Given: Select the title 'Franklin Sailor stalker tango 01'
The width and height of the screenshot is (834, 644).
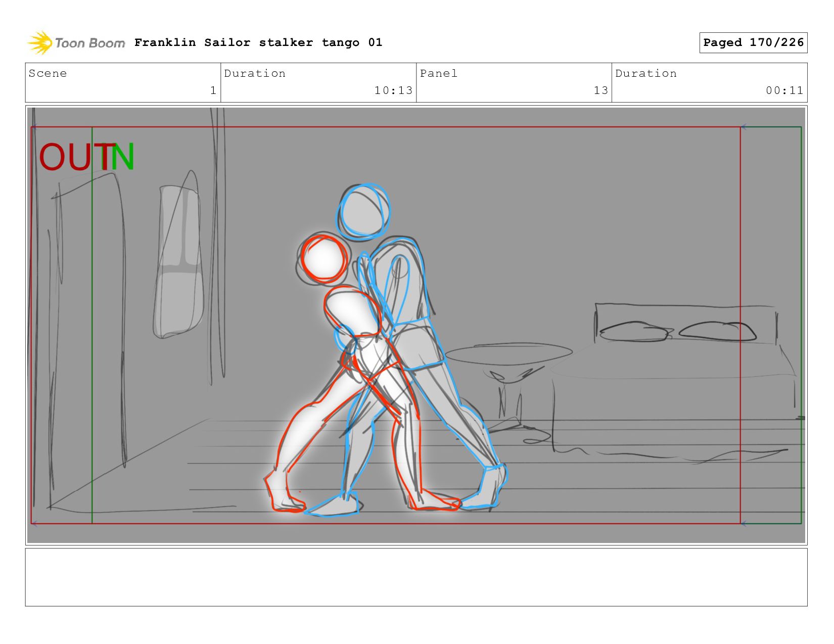Looking at the screenshot, I should coord(258,42).
